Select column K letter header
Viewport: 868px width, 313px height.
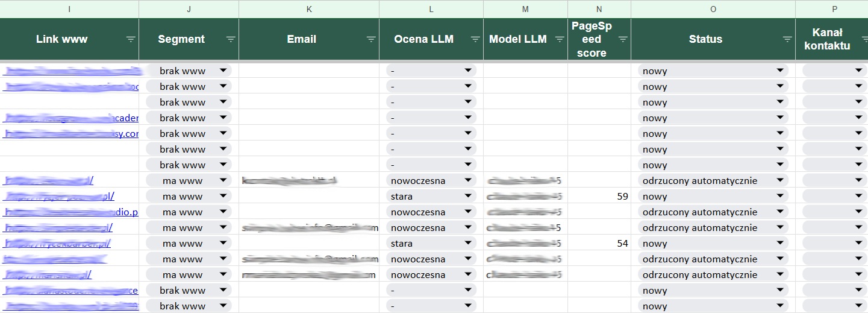[x=309, y=9]
